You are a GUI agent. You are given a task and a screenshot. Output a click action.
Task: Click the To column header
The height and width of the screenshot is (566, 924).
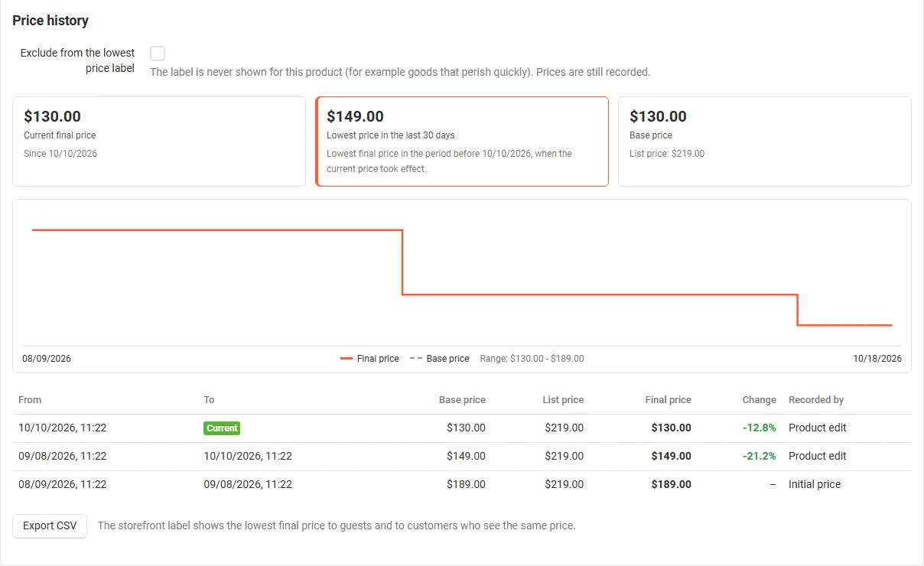(x=209, y=400)
